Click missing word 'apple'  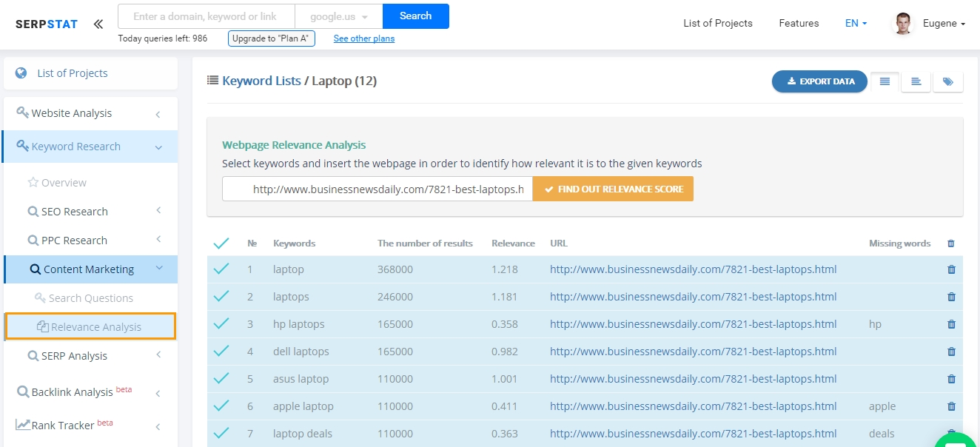coord(882,406)
